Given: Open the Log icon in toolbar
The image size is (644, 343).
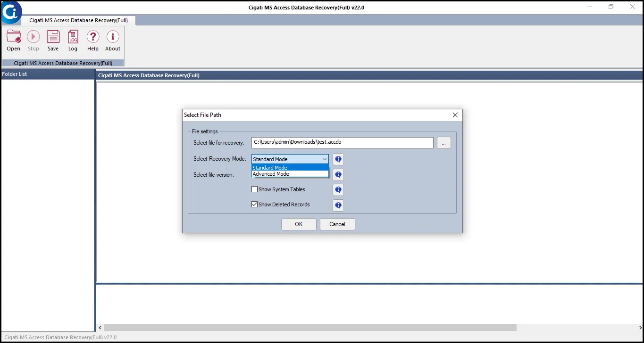Looking at the screenshot, I should pos(73,37).
